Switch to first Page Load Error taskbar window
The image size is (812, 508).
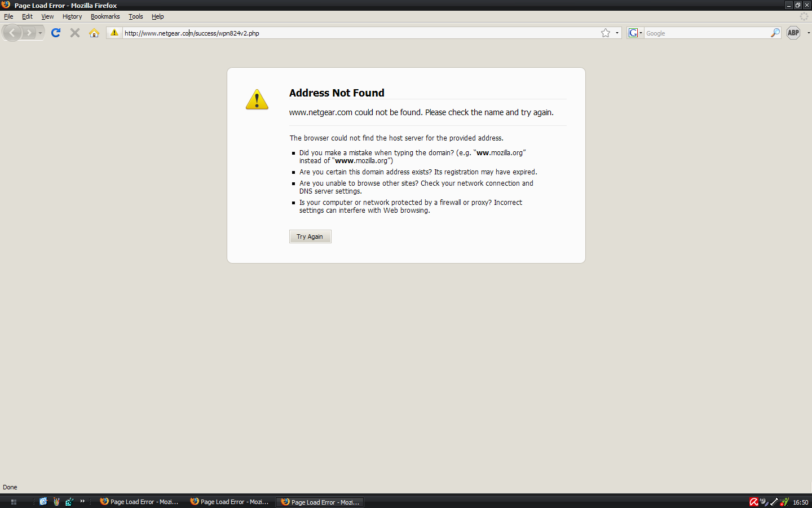pos(139,502)
